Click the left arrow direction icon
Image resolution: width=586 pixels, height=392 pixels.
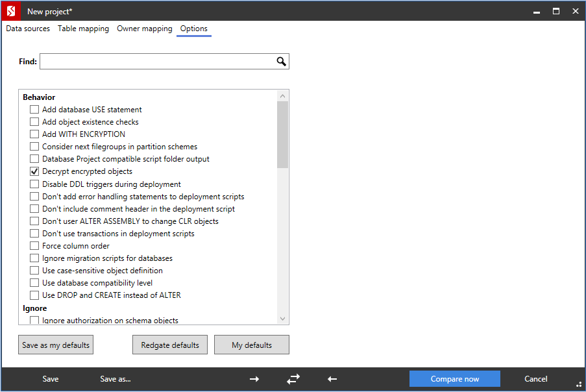point(332,379)
